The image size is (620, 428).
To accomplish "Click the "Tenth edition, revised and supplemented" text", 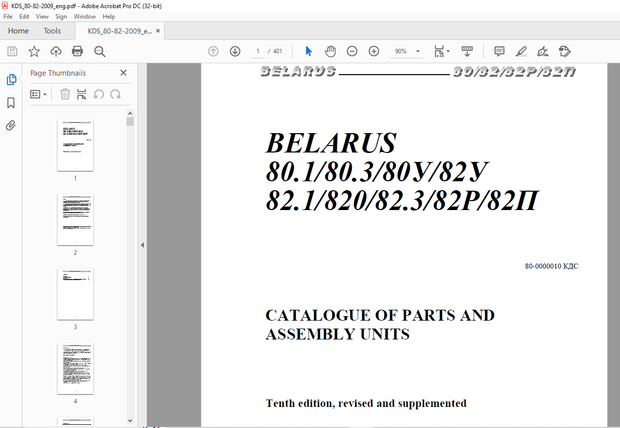I will click(x=366, y=403).
